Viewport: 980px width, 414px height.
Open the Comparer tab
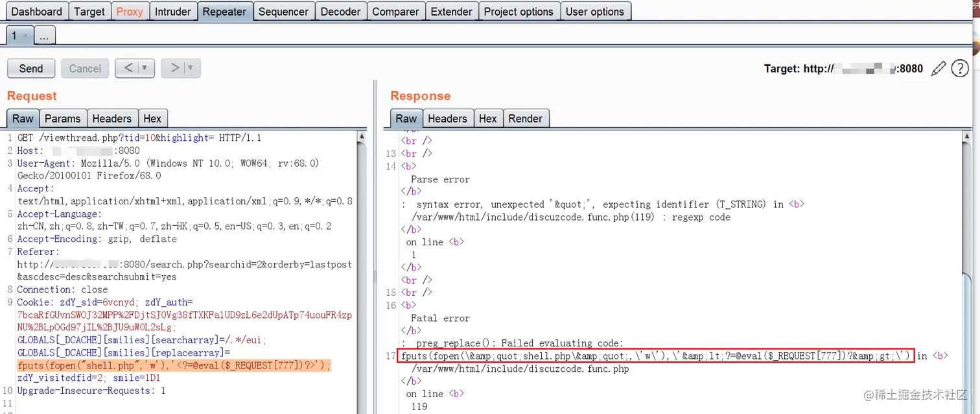396,12
